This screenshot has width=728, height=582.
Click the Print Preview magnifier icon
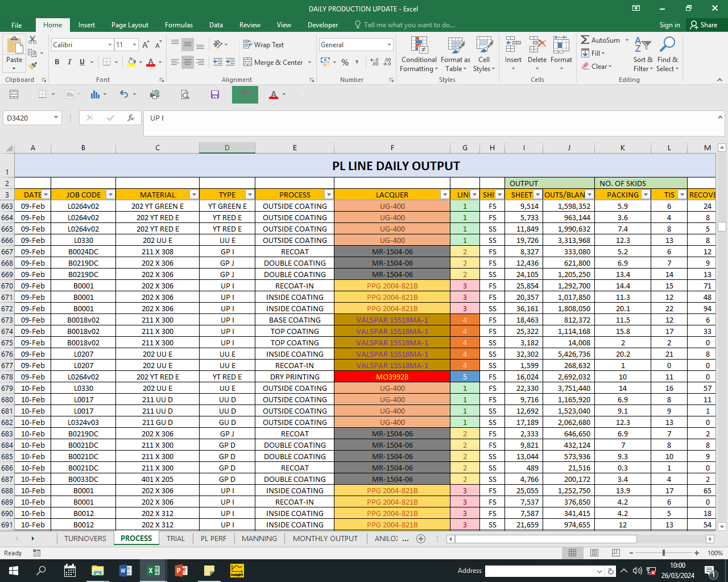(185, 94)
